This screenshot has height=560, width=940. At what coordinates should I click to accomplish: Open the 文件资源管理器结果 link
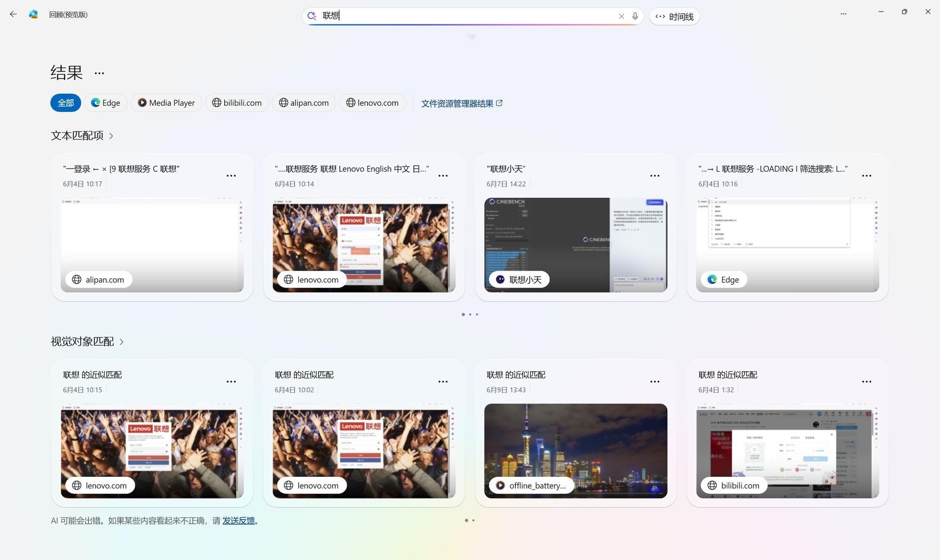point(462,103)
